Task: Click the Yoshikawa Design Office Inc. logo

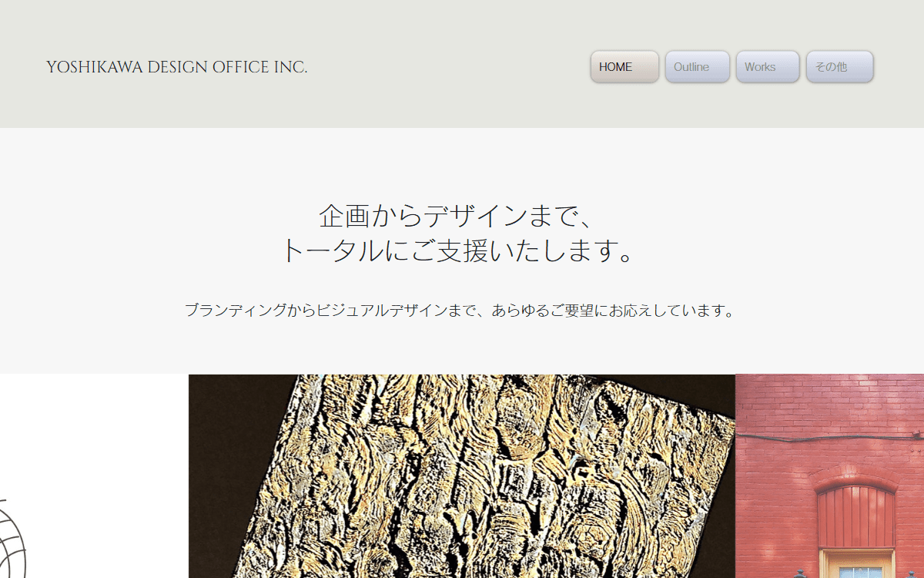Action: point(177,68)
